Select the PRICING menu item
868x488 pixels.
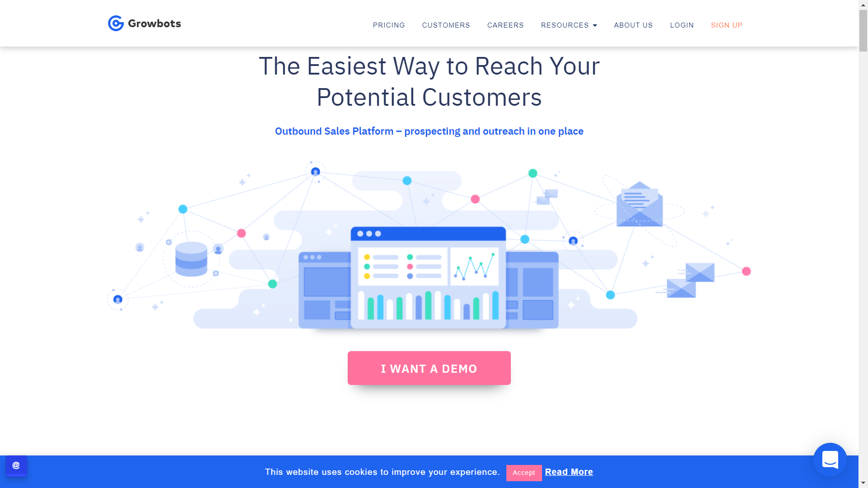click(x=389, y=25)
